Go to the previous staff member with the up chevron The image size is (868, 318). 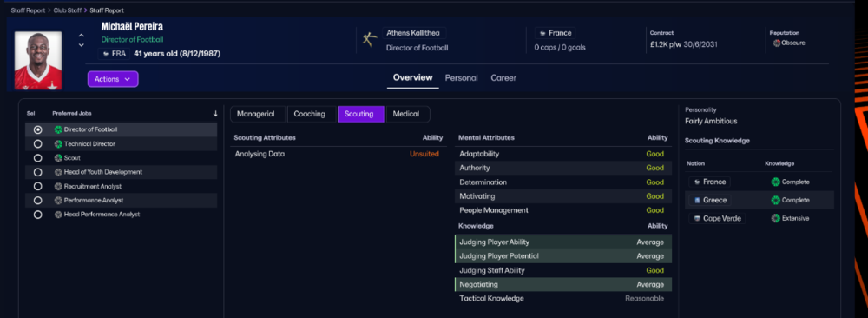pyautogui.click(x=82, y=36)
